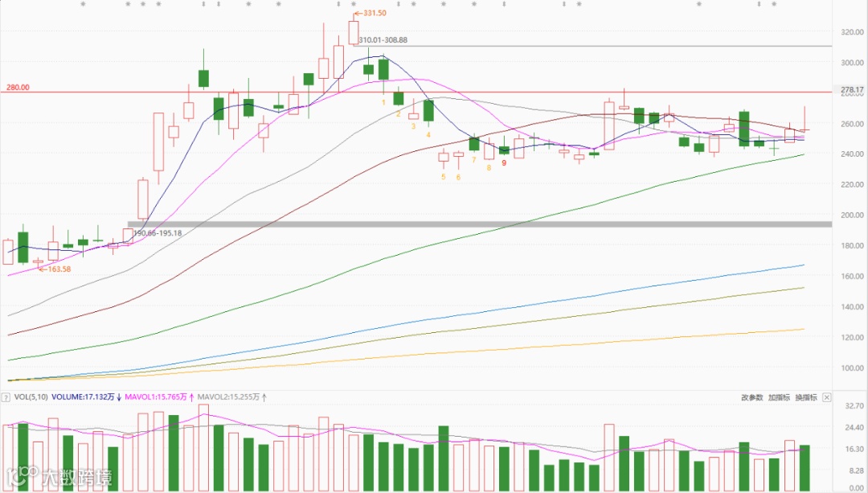Click the orange sequence number 4
Screen dimensions: 868x493
pyautogui.click(x=428, y=134)
